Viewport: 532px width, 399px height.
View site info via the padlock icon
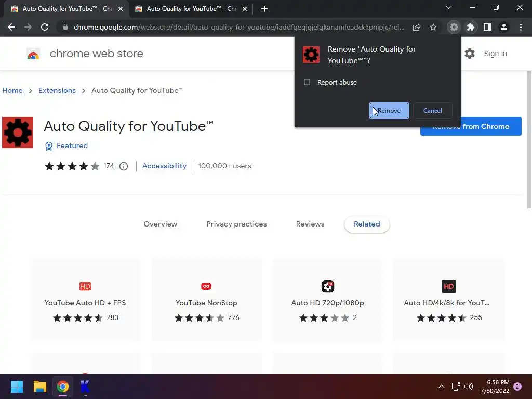coord(65,27)
